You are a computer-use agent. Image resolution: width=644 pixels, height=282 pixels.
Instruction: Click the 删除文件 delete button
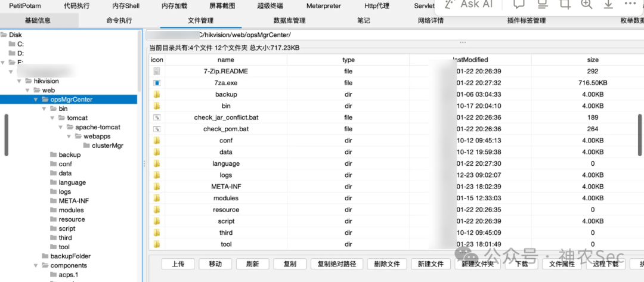pyautogui.click(x=387, y=264)
